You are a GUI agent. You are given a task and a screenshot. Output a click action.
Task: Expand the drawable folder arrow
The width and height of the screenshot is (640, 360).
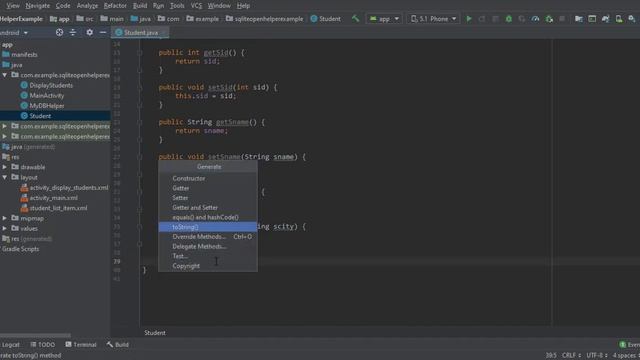point(4,167)
